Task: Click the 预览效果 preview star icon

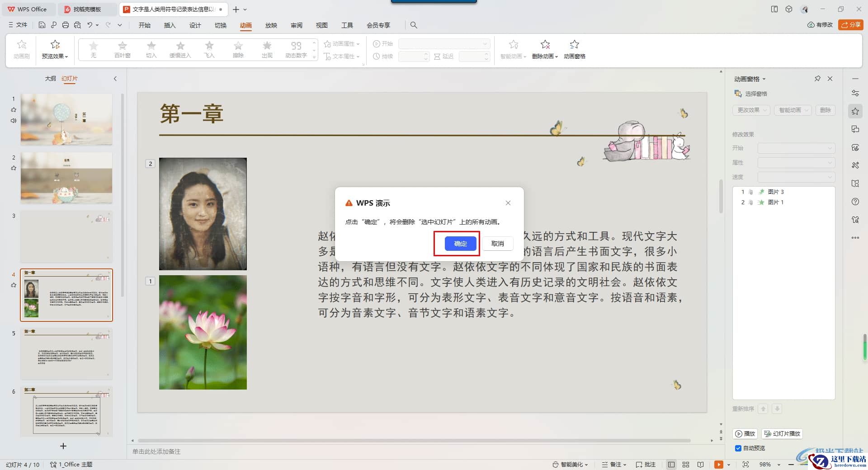Action: [55, 44]
